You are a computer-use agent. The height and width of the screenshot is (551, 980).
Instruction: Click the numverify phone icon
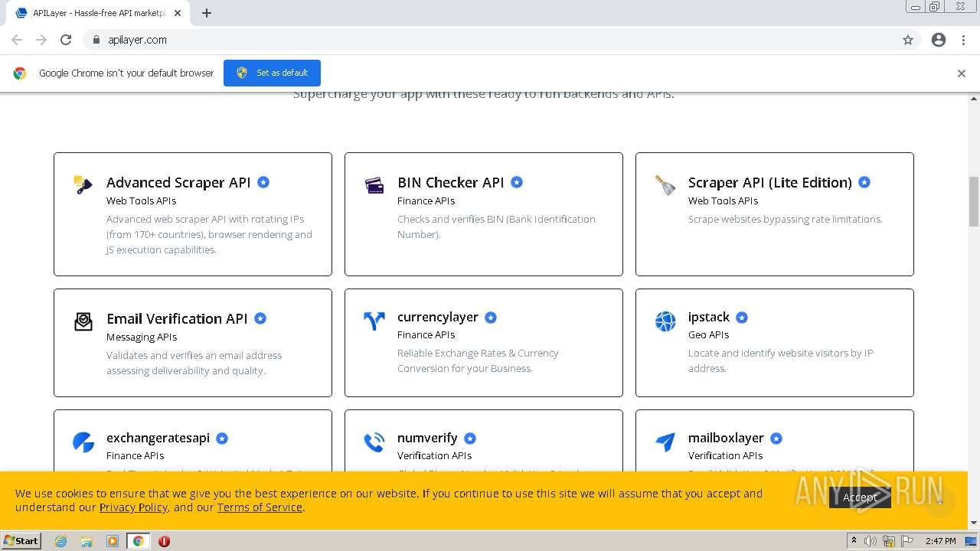tap(374, 442)
